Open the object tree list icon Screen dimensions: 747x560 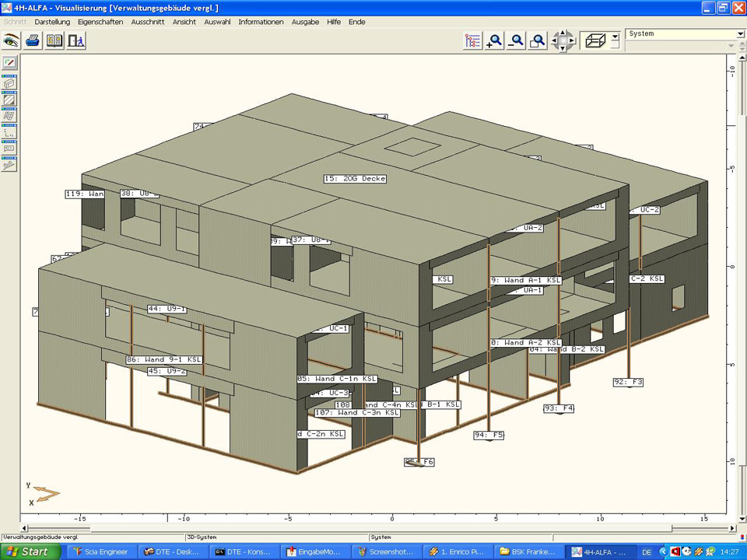click(x=472, y=41)
